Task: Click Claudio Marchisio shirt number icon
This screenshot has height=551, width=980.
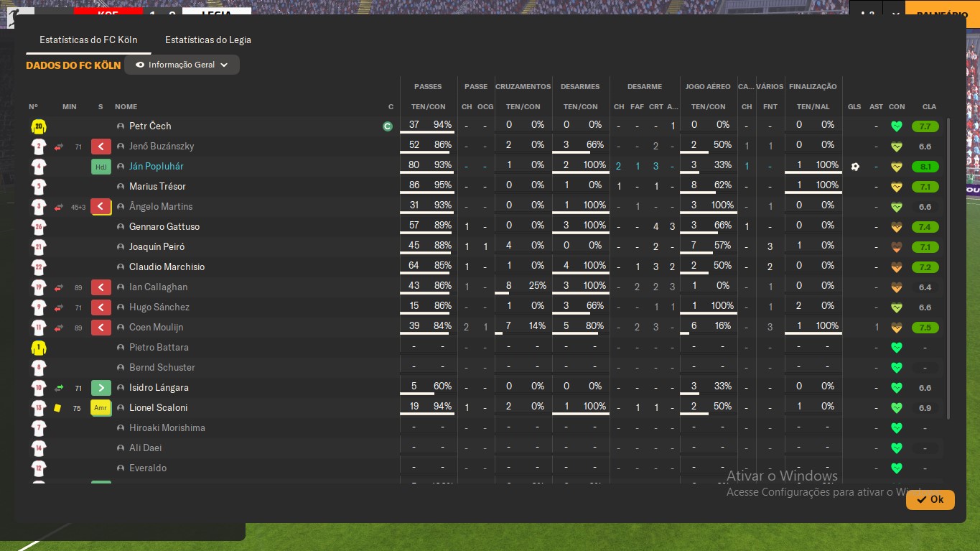Action: [x=39, y=267]
